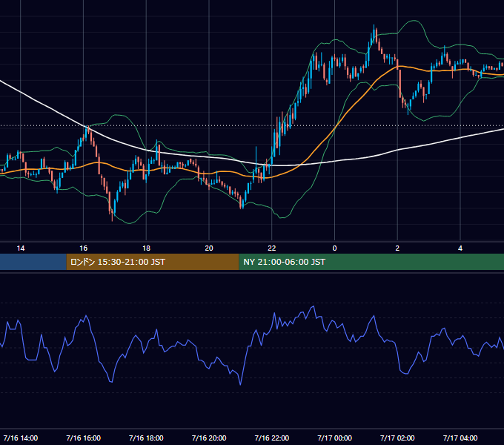Screen dimensions: 504x445
Task: Click the price axis label 16
Action: 83,248
